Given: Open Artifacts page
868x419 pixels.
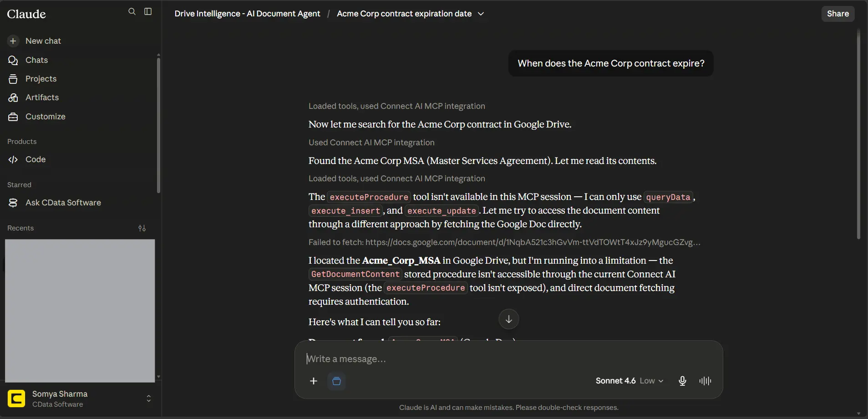Looking at the screenshot, I should click(x=42, y=97).
